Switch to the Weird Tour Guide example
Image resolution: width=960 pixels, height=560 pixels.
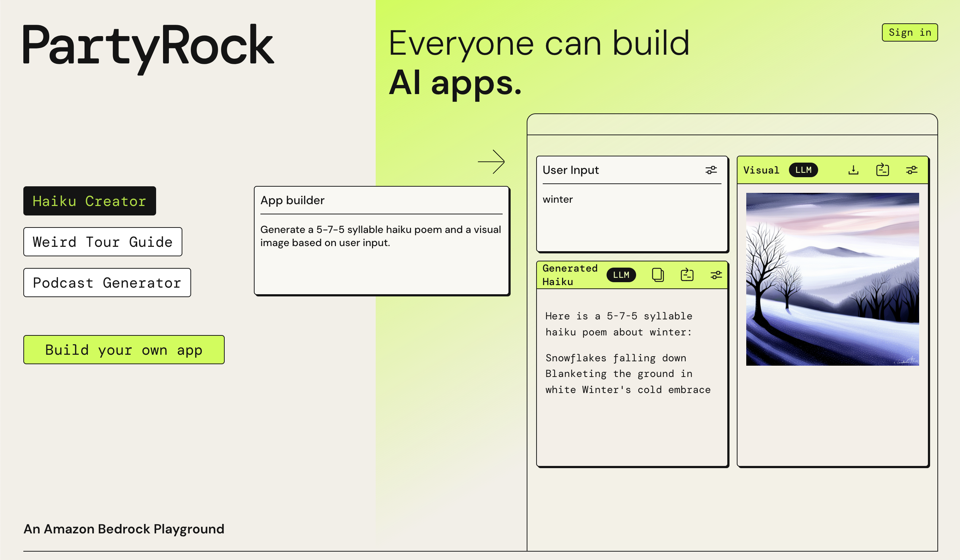pyautogui.click(x=102, y=242)
